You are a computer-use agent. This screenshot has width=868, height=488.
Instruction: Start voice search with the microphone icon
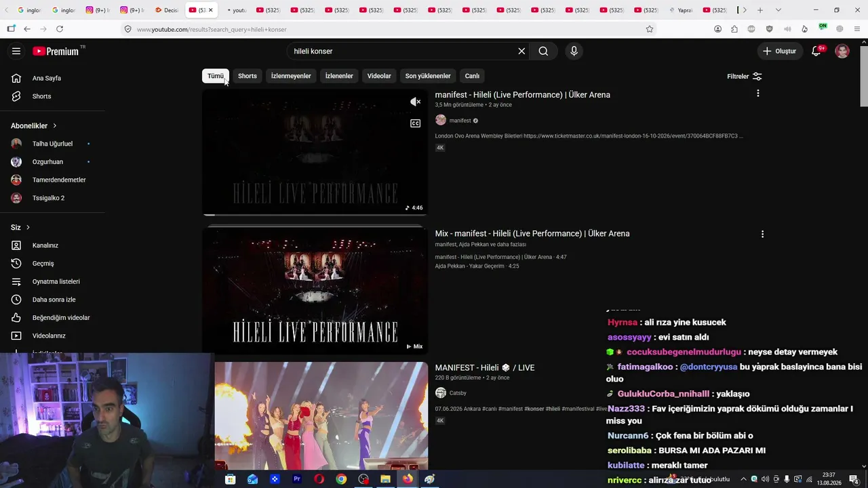click(574, 51)
